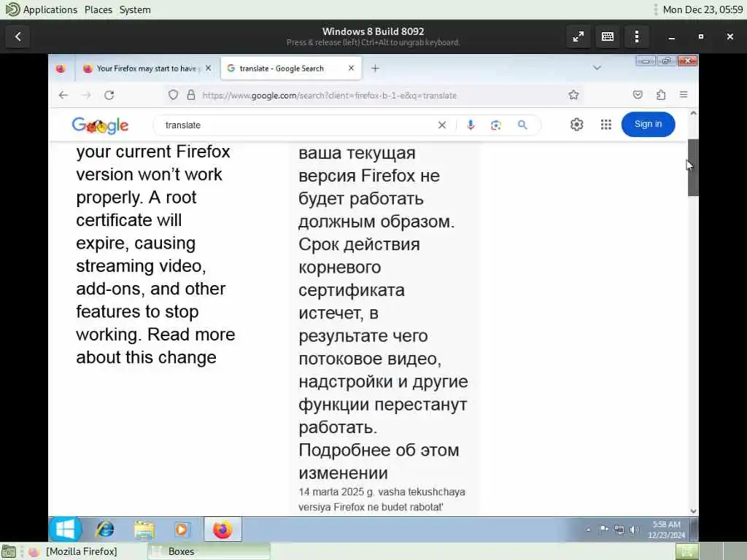The width and height of the screenshot is (747, 560).
Task: Click the network tray icon
Action: (x=619, y=529)
